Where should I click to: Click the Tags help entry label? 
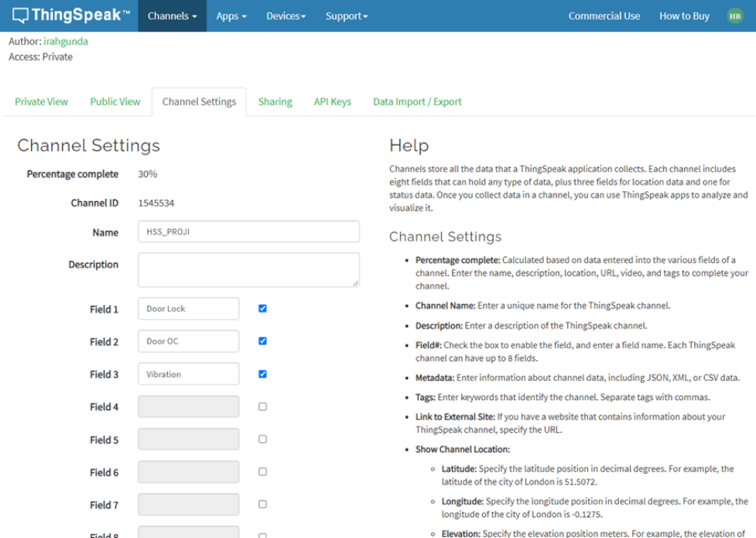(426, 397)
